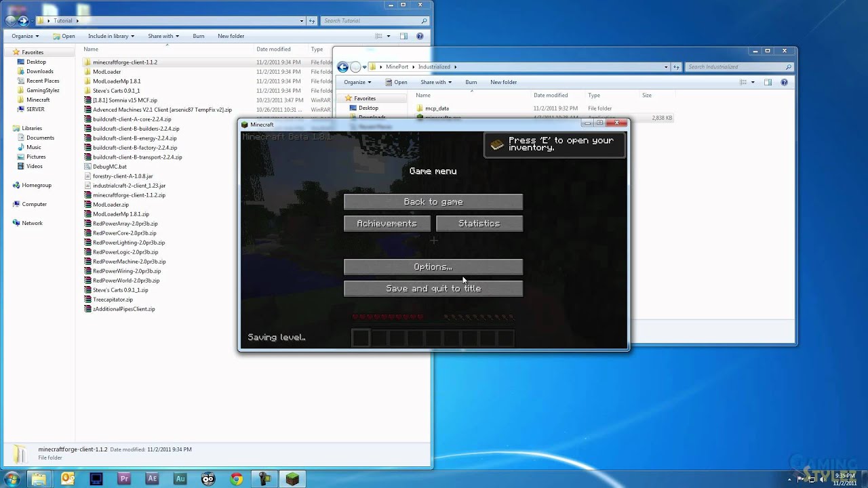Click change view icon in Industrialized window

click(743, 82)
